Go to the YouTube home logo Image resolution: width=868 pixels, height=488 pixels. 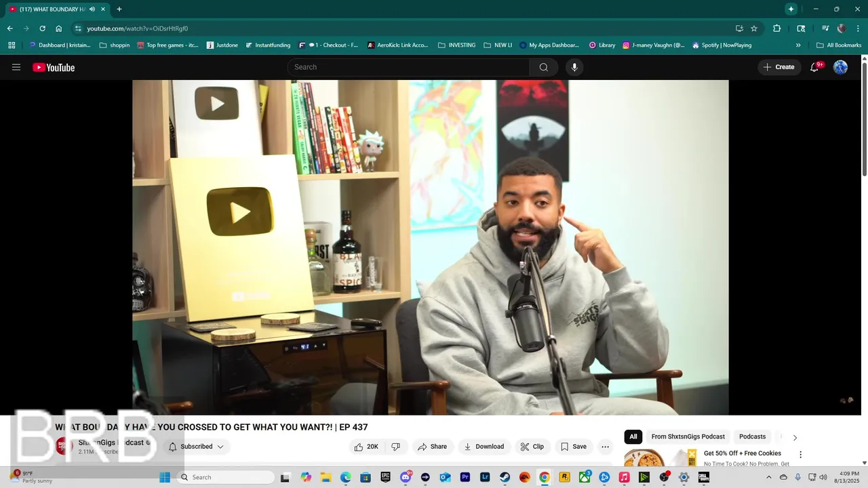pyautogui.click(x=54, y=67)
